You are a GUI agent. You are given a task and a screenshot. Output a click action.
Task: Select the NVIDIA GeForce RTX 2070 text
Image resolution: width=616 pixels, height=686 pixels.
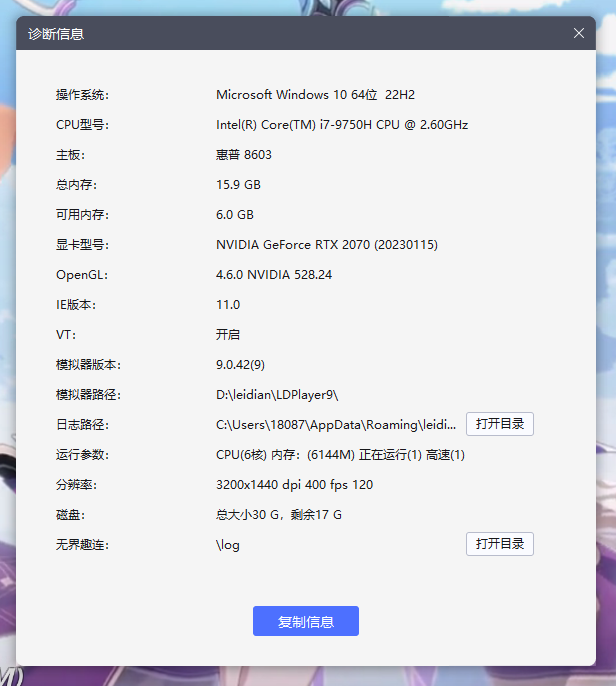327,245
